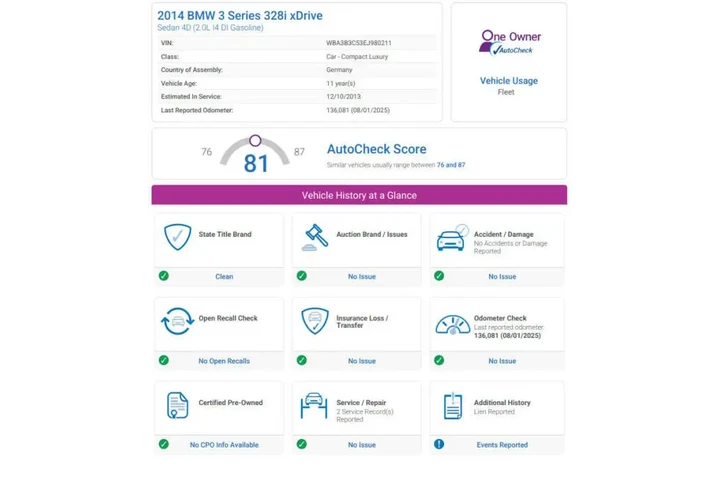
Task: Click green check in Odometer Check card
Action: coord(439,360)
